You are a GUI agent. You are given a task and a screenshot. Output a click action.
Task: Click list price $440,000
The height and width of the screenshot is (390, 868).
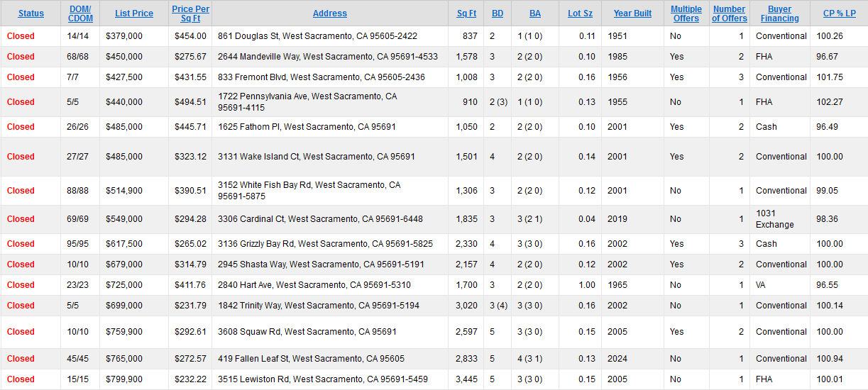point(124,102)
